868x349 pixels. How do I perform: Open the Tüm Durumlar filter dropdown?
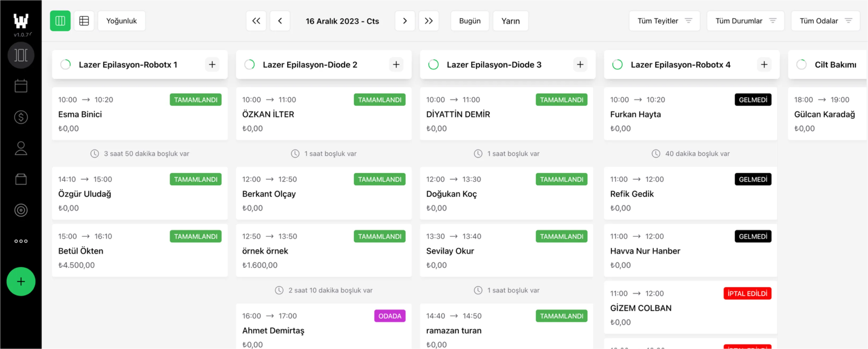coord(745,21)
